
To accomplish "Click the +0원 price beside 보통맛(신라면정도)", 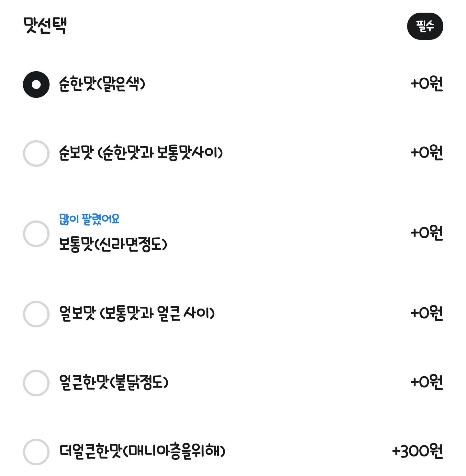I will coord(427,233).
